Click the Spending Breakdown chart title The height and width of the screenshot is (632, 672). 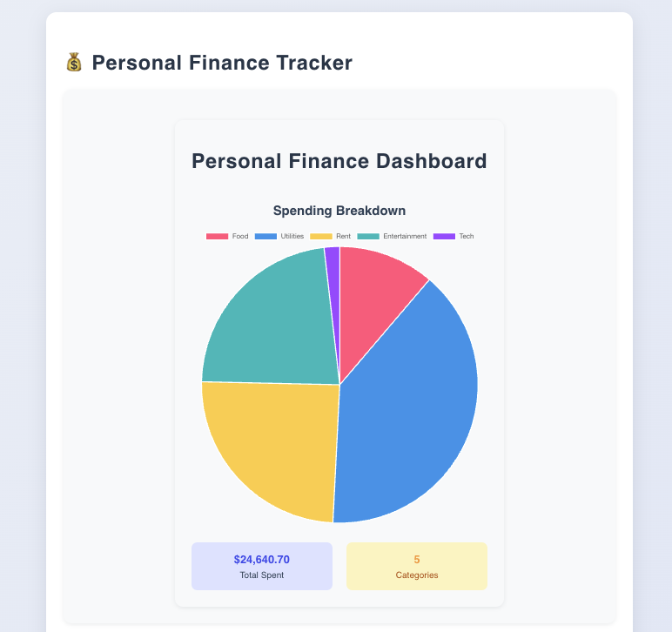coord(339,211)
